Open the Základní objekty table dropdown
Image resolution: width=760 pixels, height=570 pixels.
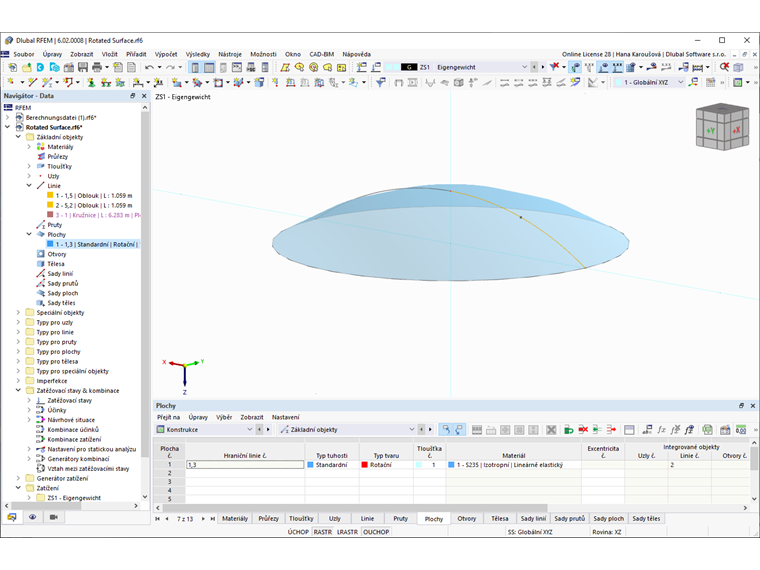point(412,429)
